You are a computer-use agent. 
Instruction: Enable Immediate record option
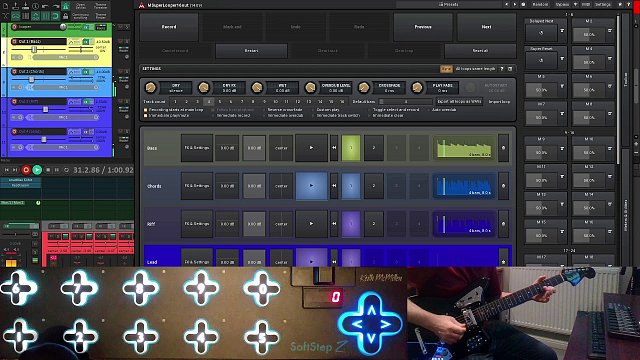[x=231, y=116]
